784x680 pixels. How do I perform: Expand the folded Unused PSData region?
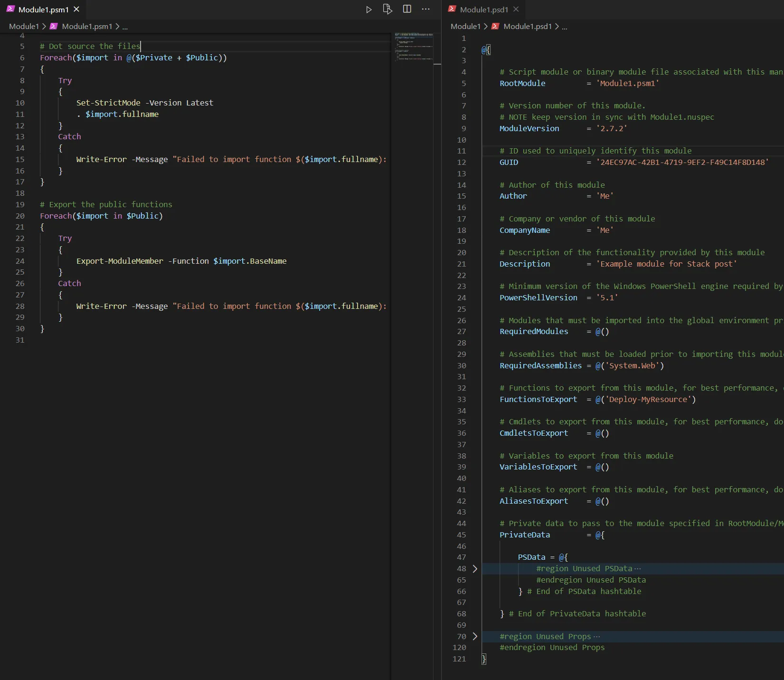(475, 569)
